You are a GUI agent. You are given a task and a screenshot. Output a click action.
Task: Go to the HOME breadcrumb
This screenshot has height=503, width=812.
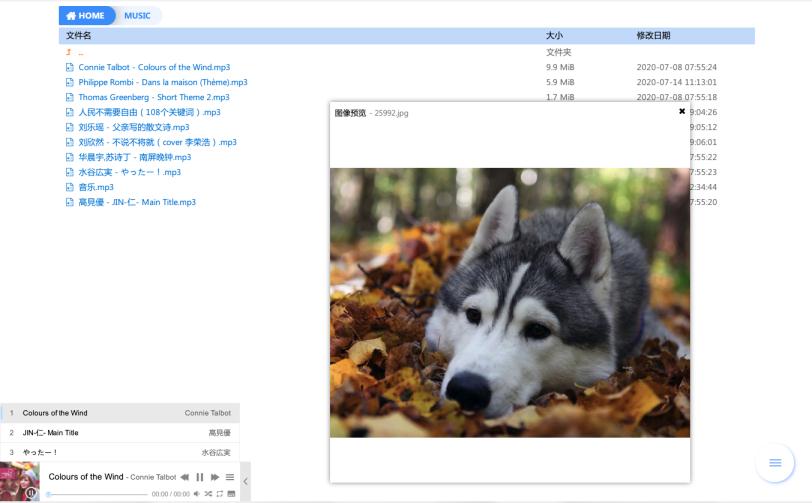pyautogui.click(x=86, y=16)
